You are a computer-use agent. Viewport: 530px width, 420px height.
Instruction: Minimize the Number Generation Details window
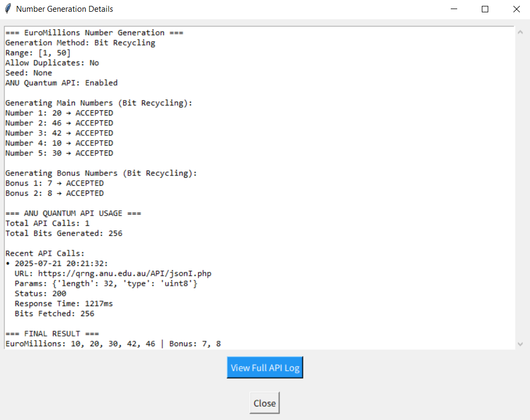[454, 9]
